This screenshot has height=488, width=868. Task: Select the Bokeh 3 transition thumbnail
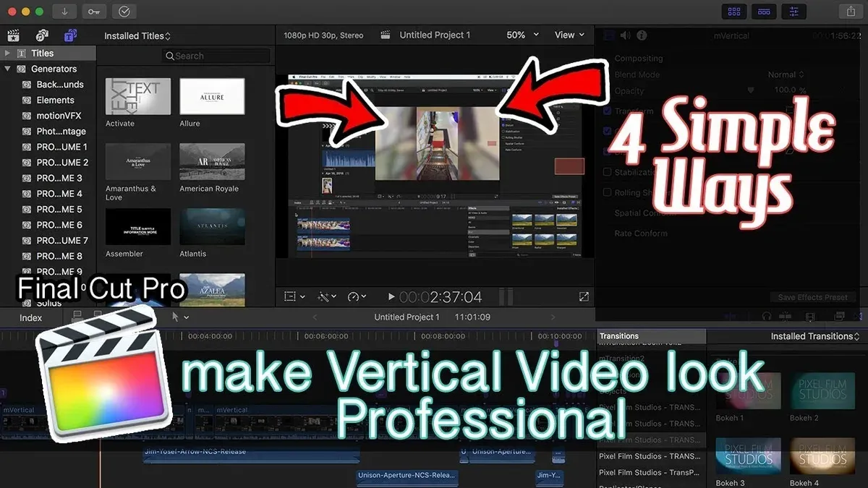pos(749,456)
